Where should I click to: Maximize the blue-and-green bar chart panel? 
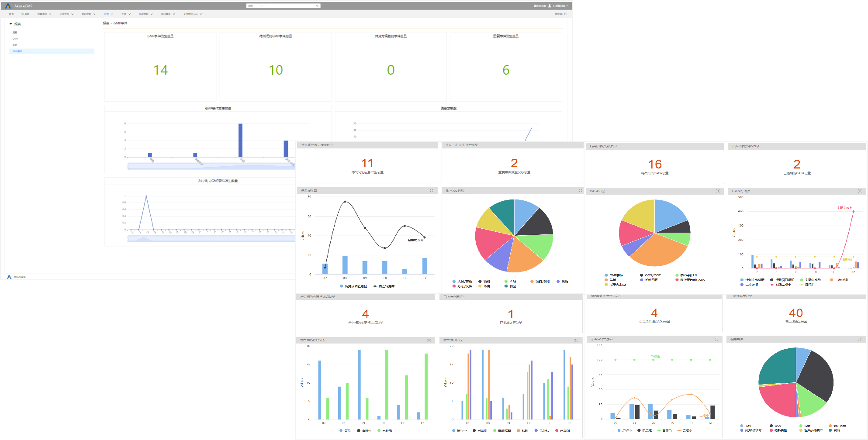[x=429, y=340]
